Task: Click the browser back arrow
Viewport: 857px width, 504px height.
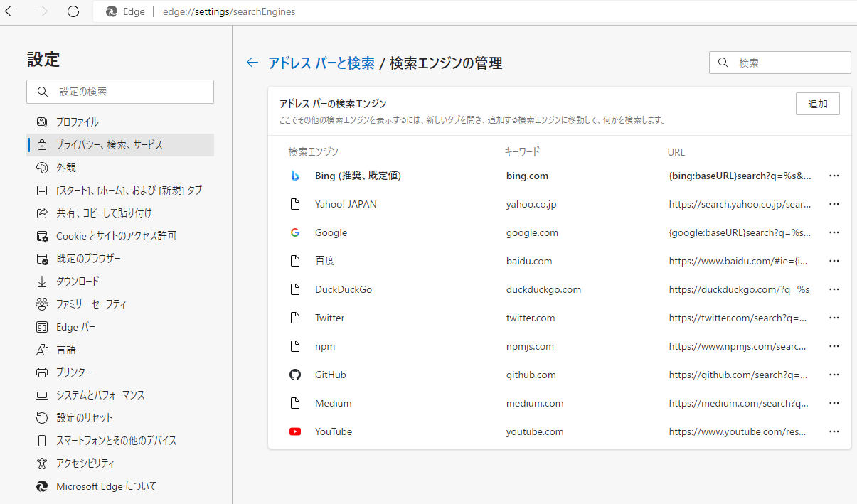Action: (11, 11)
